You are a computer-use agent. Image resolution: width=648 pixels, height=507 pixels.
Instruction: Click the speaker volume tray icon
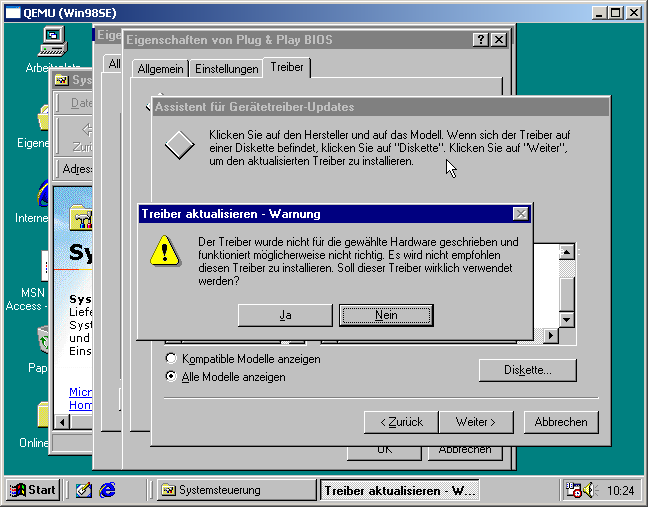click(591, 490)
